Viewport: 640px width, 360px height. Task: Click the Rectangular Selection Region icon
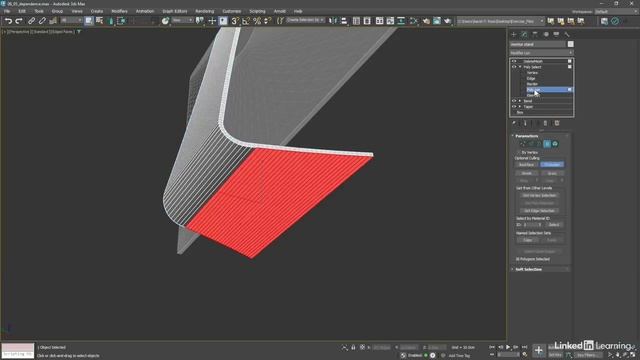click(110, 21)
